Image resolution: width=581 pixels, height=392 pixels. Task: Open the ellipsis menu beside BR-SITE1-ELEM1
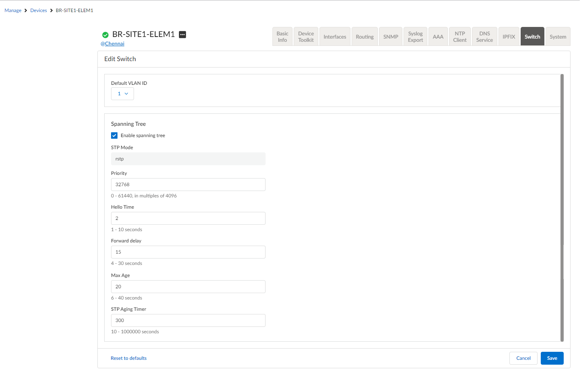182,35
